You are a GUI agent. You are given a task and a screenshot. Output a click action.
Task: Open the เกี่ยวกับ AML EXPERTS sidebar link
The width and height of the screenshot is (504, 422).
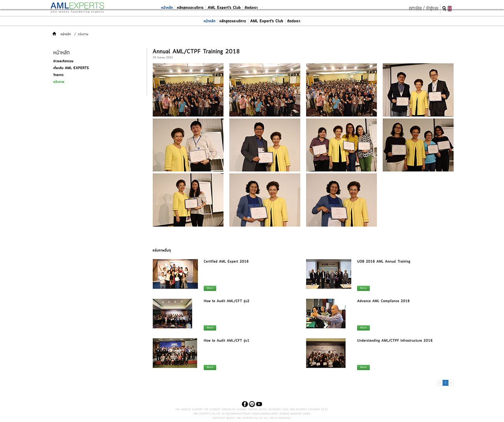[x=71, y=68]
